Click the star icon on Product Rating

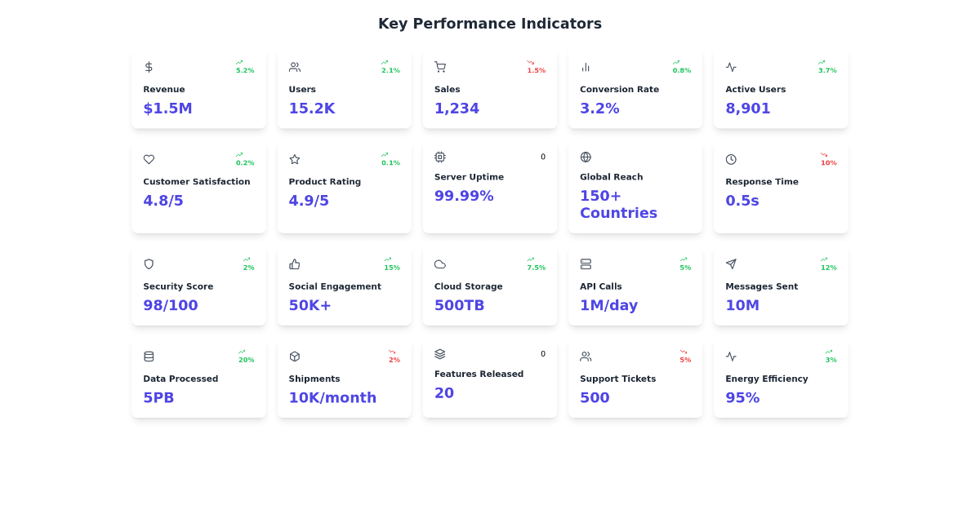pos(295,159)
